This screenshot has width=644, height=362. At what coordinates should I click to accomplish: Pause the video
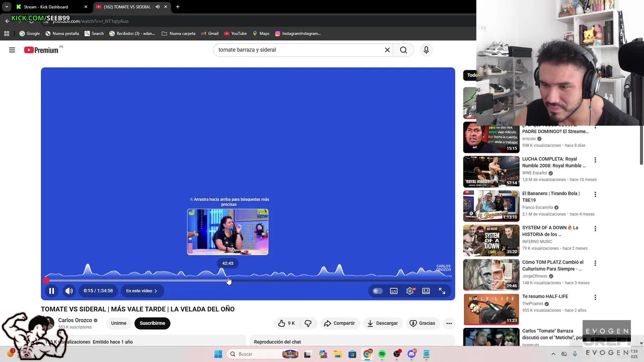point(51,291)
